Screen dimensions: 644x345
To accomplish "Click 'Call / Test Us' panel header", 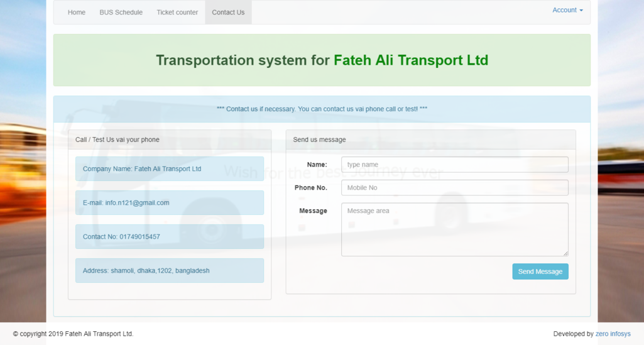I will (x=170, y=140).
